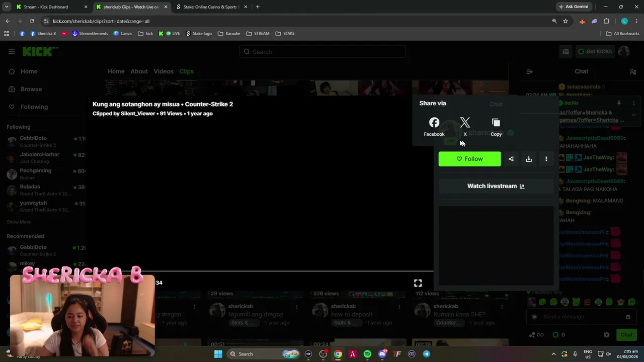Screen dimensions: 644x362
Task: Share the clip via X
Action: pos(465,127)
